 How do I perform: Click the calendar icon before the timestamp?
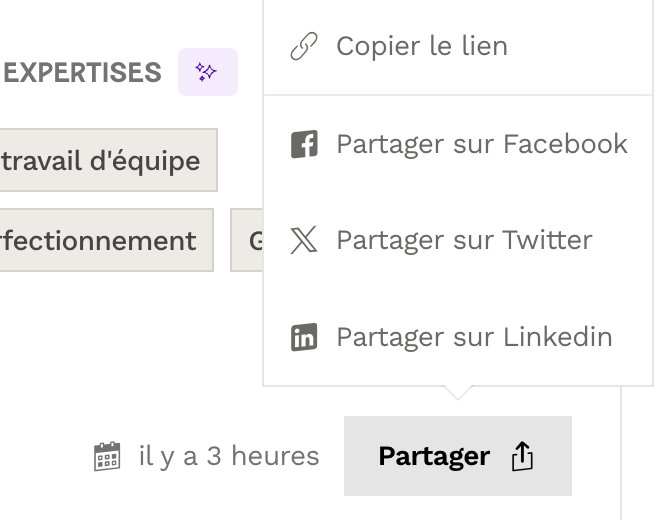(107, 457)
